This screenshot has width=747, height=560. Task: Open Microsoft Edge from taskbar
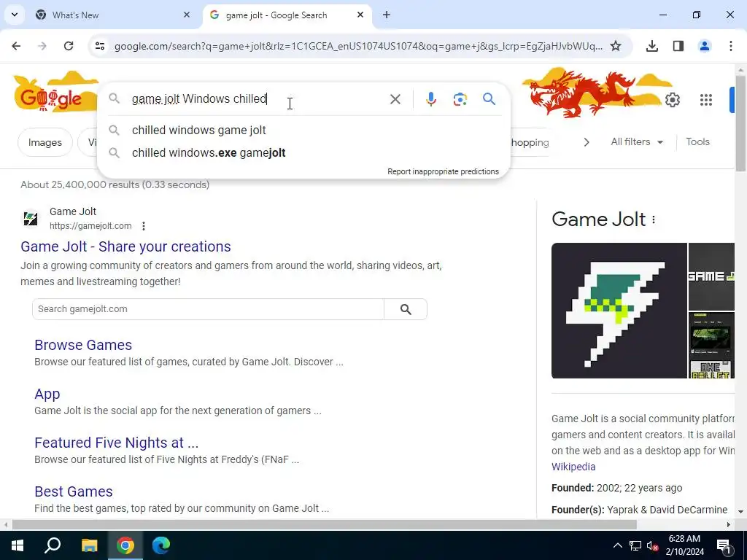pos(161,545)
